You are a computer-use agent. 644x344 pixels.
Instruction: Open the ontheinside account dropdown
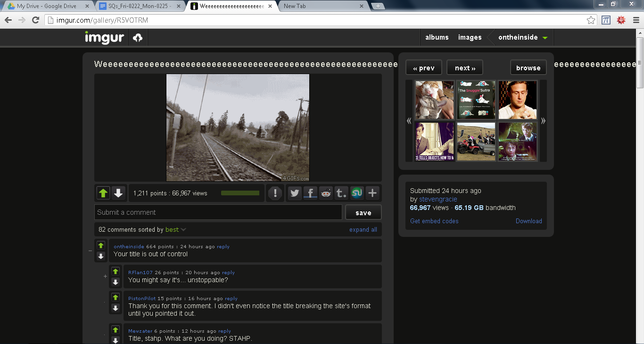[523, 37]
